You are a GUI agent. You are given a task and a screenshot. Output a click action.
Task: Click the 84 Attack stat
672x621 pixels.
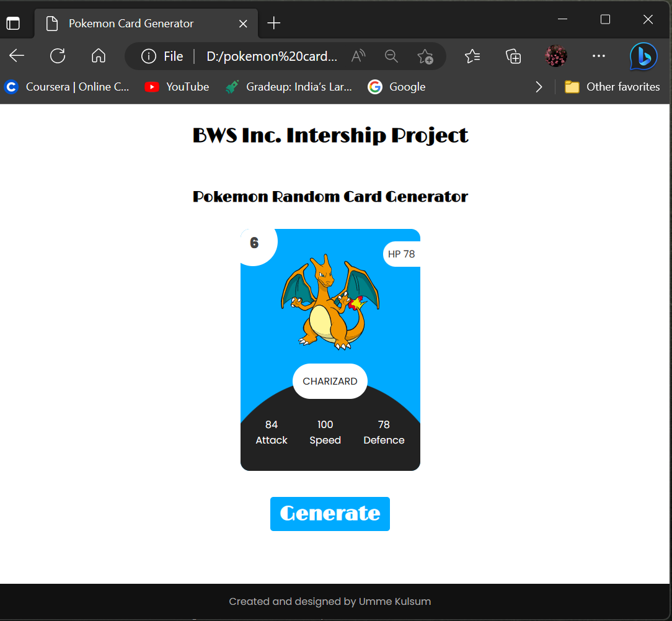pyautogui.click(x=272, y=432)
